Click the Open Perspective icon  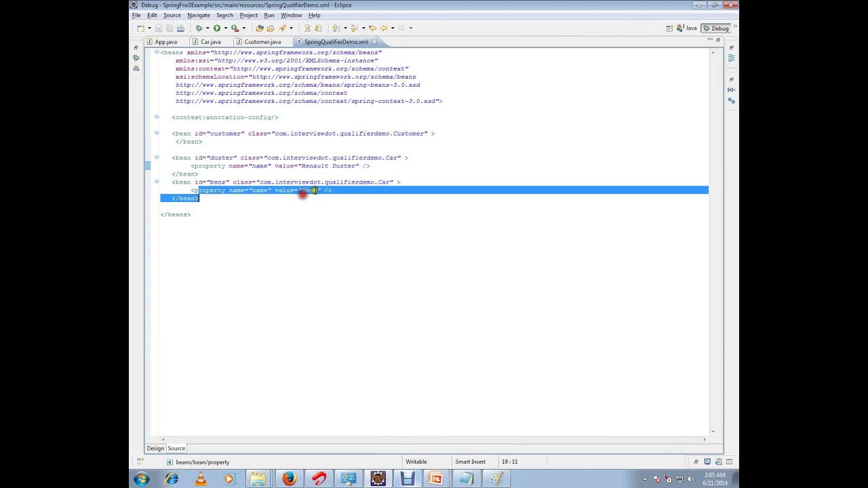(x=669, y=28)
